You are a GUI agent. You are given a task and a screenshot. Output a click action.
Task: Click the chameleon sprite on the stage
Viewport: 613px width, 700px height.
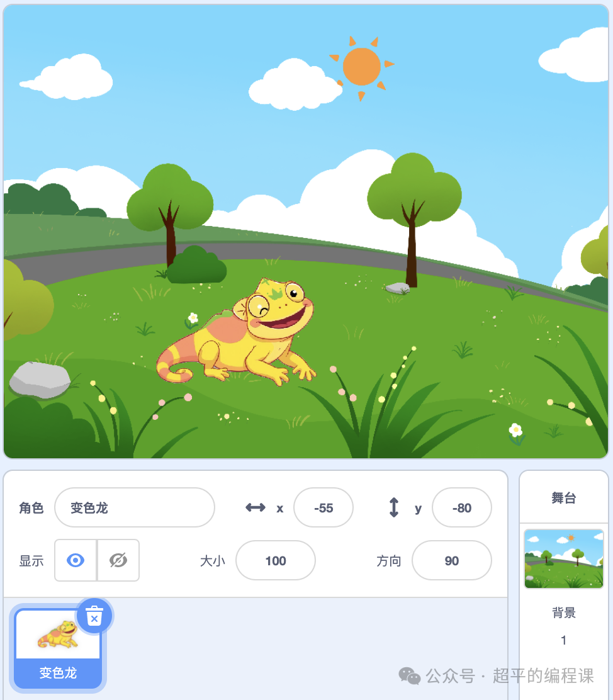pyautogui.click(x=236, y=331)
